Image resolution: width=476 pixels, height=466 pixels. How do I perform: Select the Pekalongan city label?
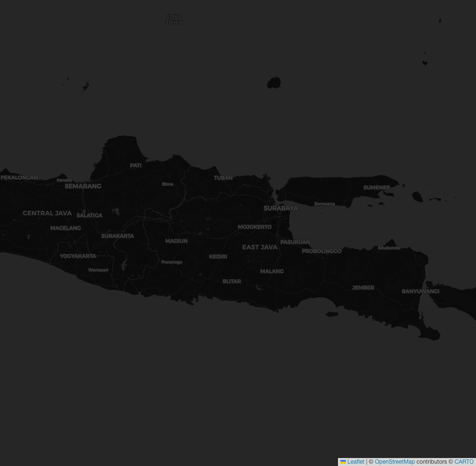[19, 178]
